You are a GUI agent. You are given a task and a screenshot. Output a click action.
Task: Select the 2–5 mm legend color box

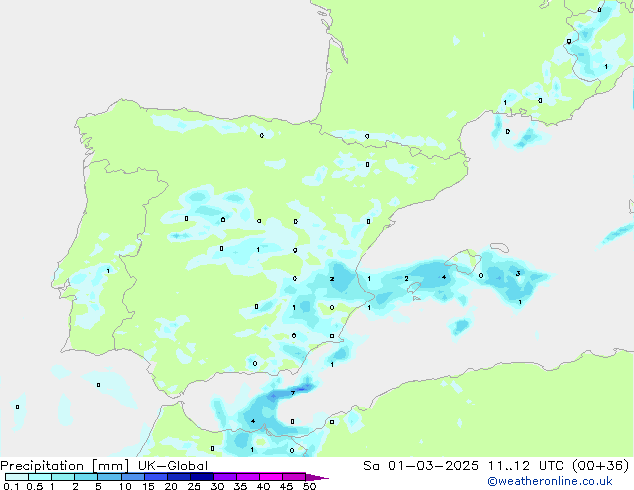pos(86,477)
